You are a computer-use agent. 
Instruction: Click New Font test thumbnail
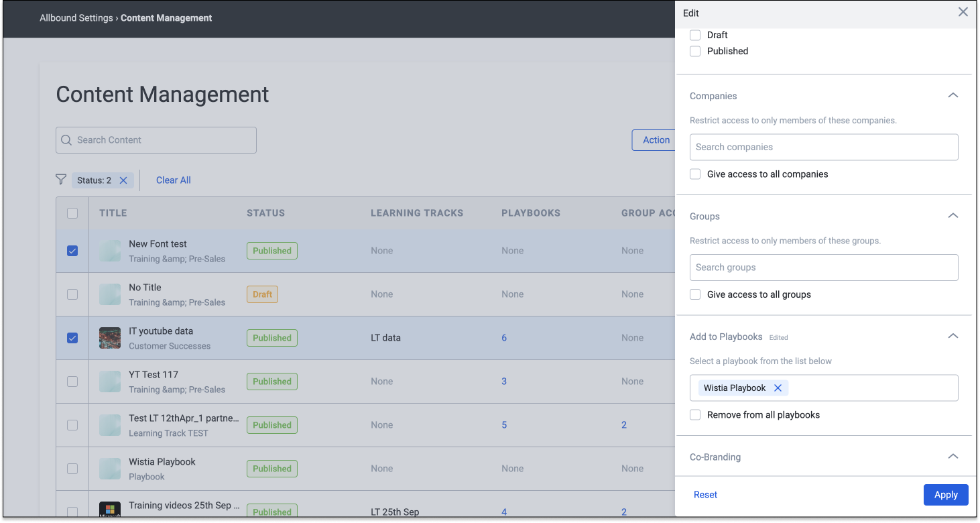110,251
